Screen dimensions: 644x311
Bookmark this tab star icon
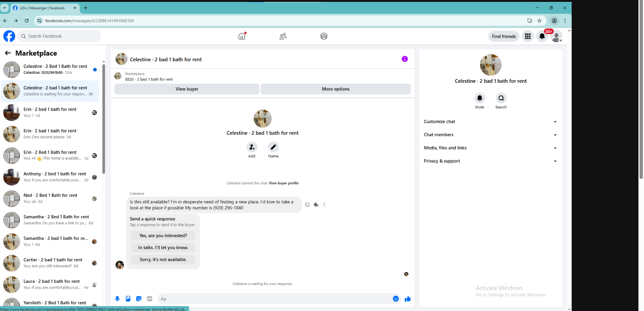[x=539, y=21]
